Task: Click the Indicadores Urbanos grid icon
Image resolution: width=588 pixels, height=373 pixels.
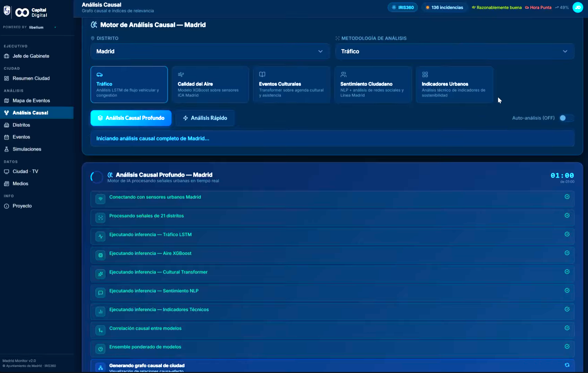Action: point(425,74)
